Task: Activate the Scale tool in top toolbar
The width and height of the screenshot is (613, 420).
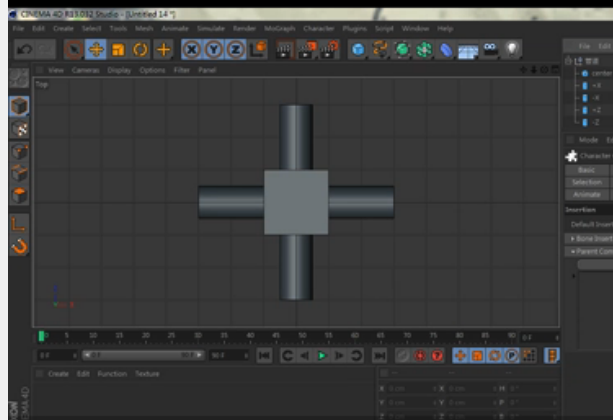Action: click(118, 50)
